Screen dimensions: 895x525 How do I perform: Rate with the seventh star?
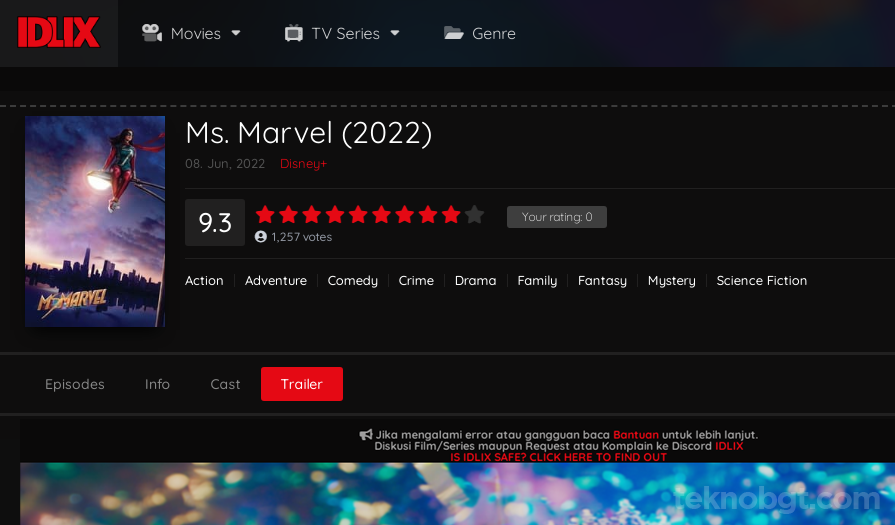point(405,215)
